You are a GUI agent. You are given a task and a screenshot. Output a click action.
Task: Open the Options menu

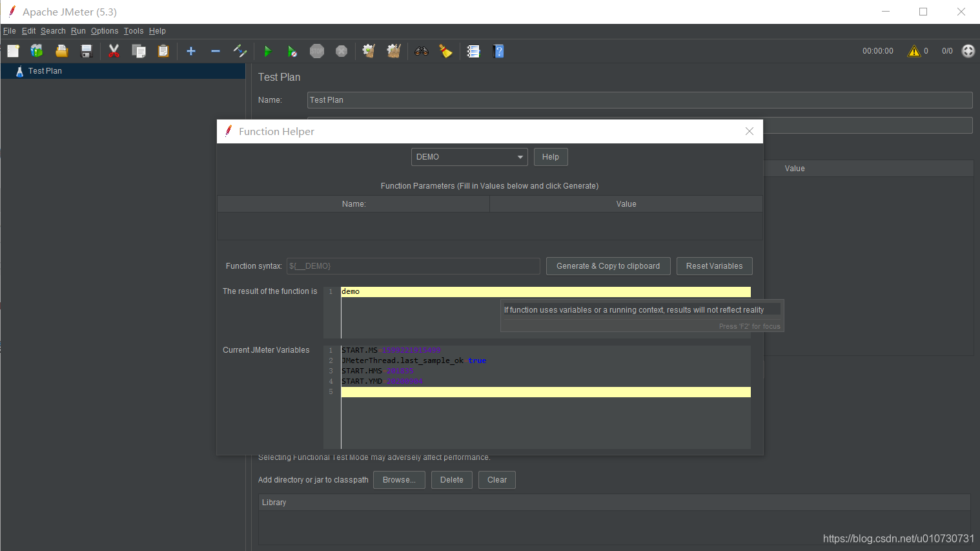(x=105, y=31)
